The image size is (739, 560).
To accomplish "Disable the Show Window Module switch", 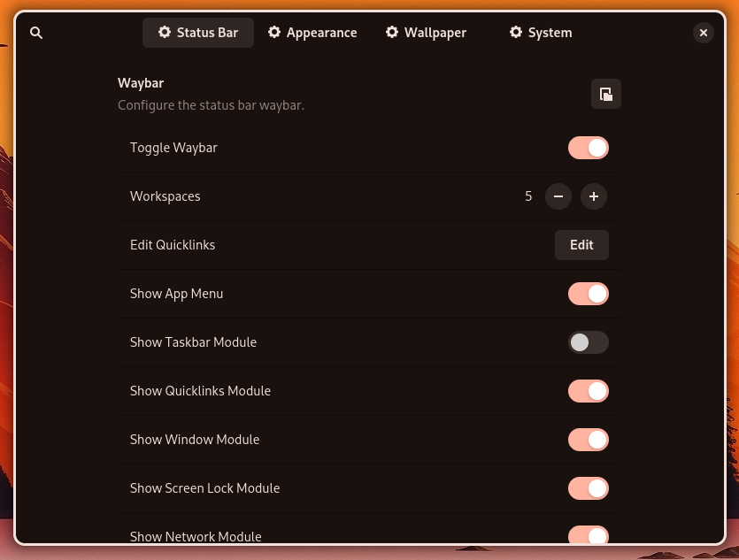I will [588, 440].
